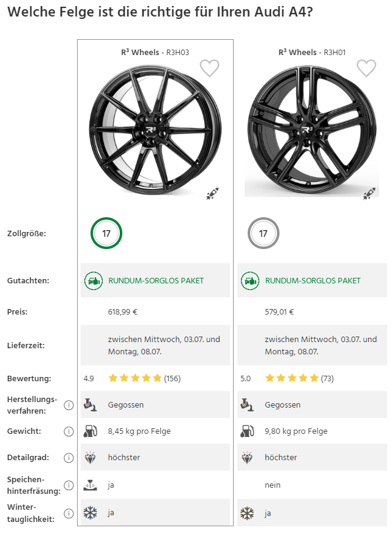
Task: Click the 73 reviews star rating
Action: [x=292, y=378]
